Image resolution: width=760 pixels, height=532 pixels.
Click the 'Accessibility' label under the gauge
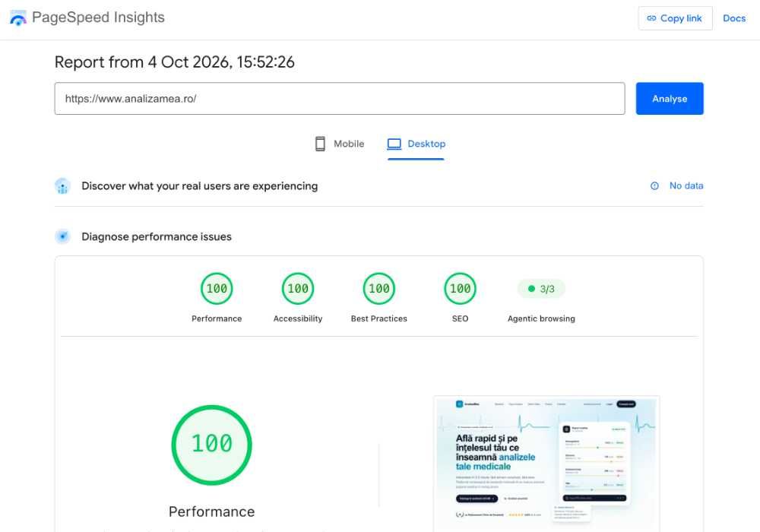pos(298,318)
